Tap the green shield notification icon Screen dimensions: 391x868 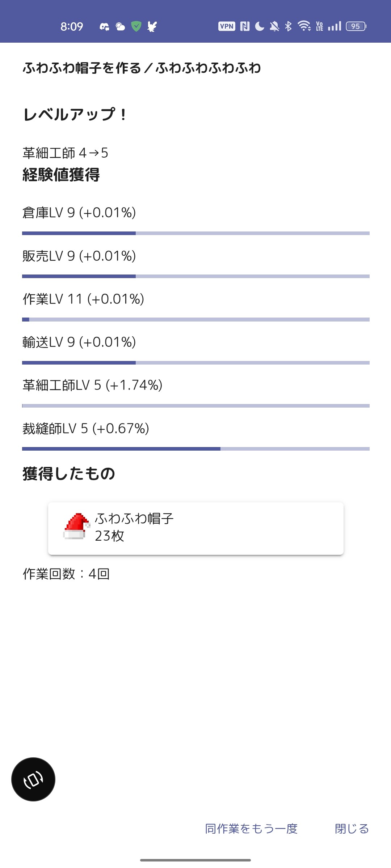click(136, 26)
